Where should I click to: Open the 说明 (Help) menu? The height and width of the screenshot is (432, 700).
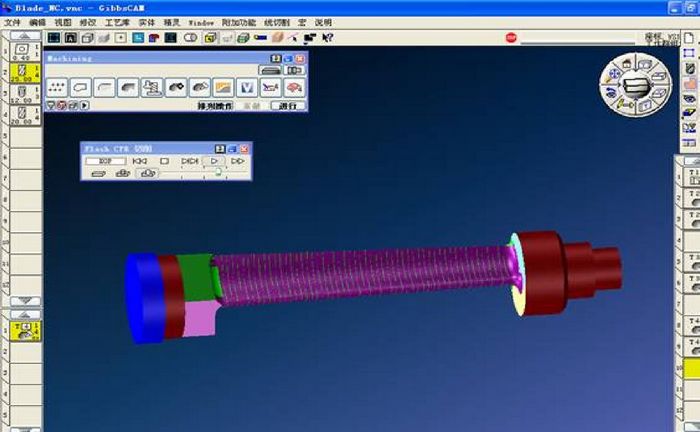pyautogui.click(x=323, y=22)
